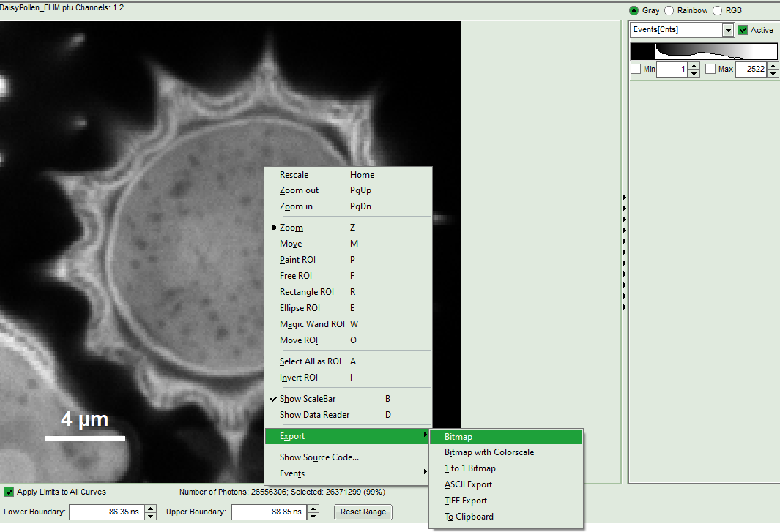Image resolution: width=780 pixels, height=532 pixels.
Task: Choose Bitmap with Colorscale export
Action: click(x=489, y=452)
